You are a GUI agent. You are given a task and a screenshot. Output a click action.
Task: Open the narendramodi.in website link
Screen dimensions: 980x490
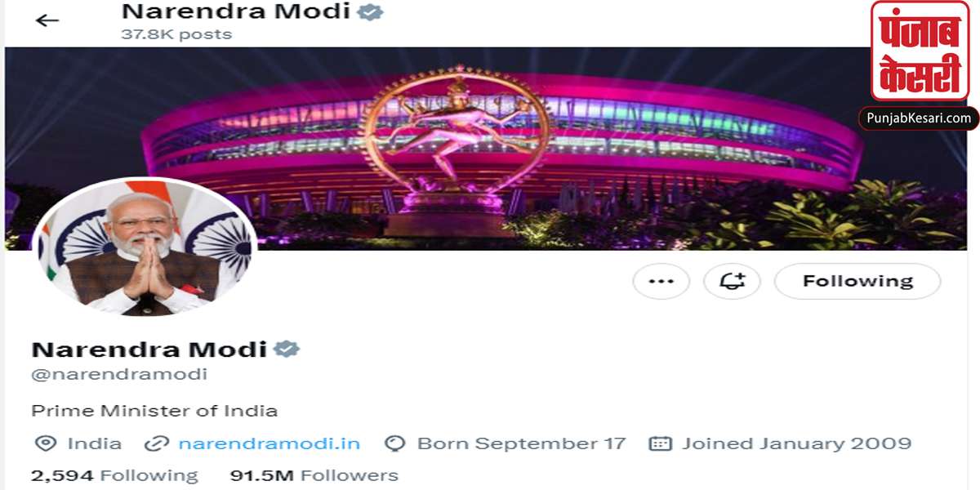269,443
